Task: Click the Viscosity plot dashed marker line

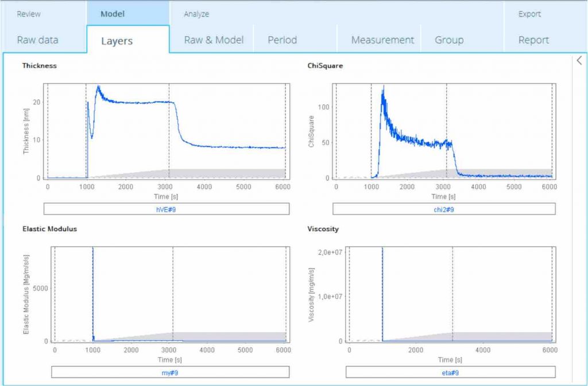Action: (452, 287)
